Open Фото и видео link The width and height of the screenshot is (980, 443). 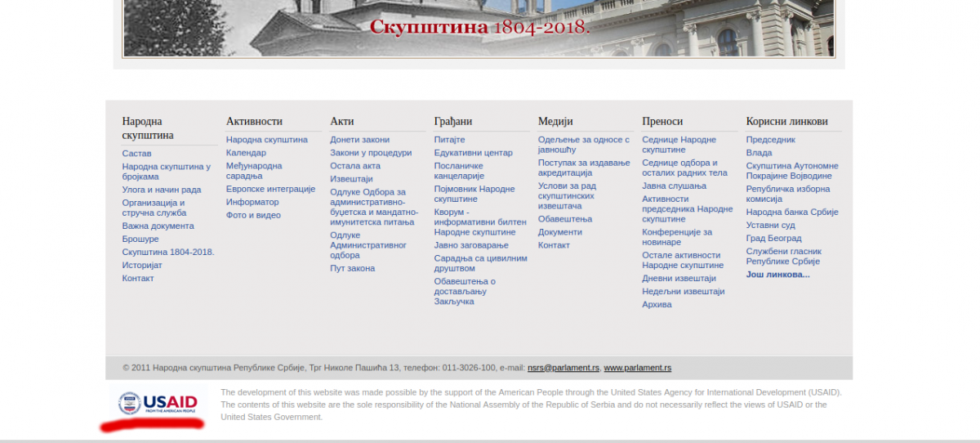click(x=253, y=215)
